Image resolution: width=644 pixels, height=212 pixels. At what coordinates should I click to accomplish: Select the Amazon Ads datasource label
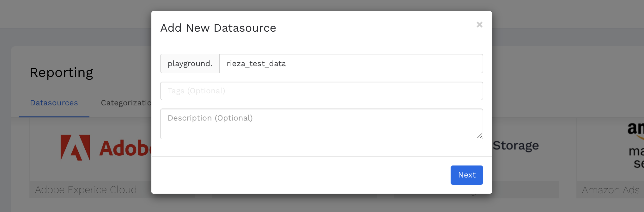[x=610, y=190]
